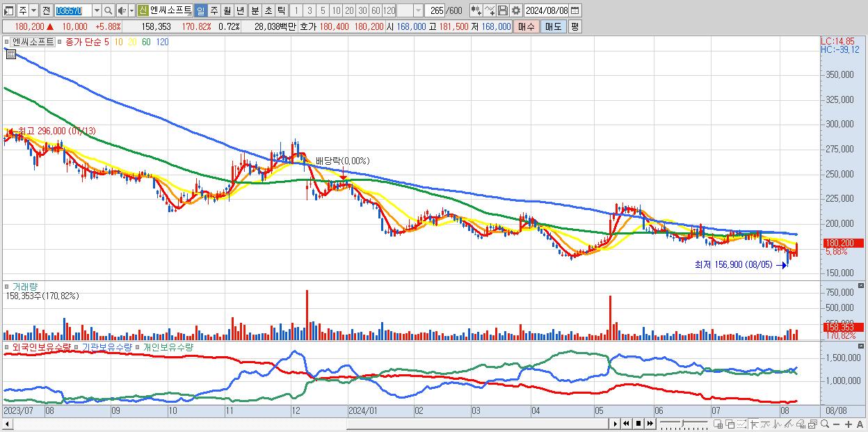868x432 pixels.
Task: Select the 틱 (tick) period toggle
Action: click(280, 10)
